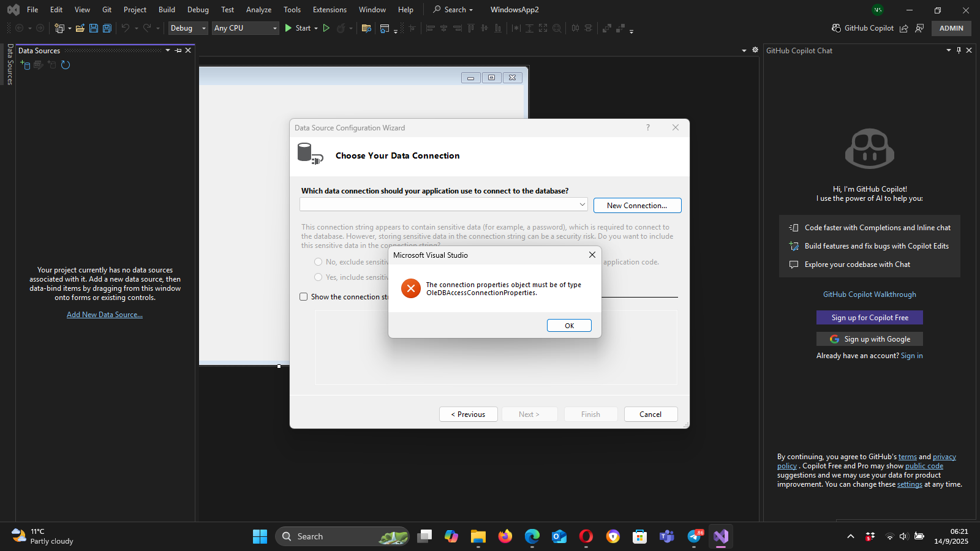The height and width of the screenshot is (551, 980).
Task: Click the Data Sources vertical side tab
Action: 10,64
